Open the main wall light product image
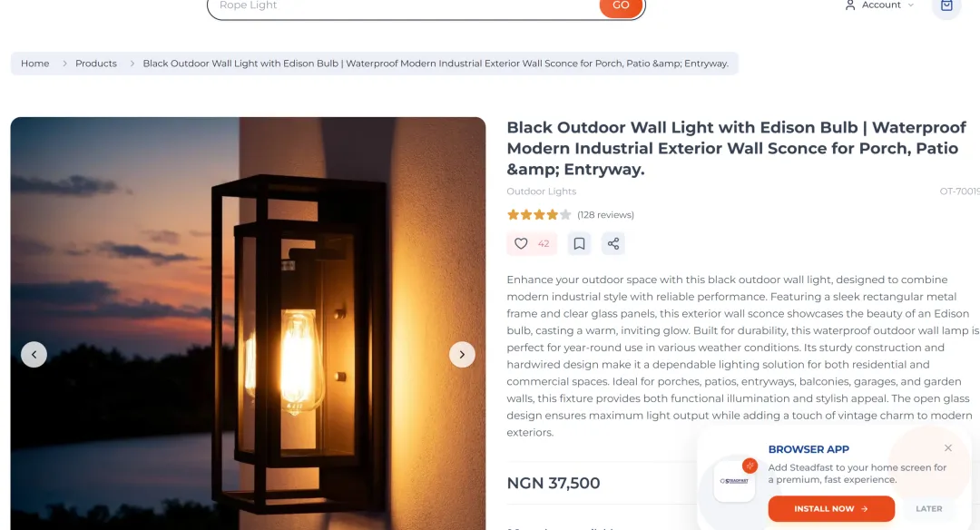 [248, 323]
